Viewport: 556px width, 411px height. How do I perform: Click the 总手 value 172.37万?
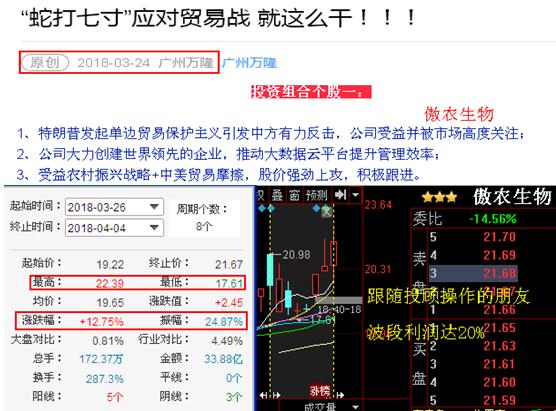(x=101, y=359)
